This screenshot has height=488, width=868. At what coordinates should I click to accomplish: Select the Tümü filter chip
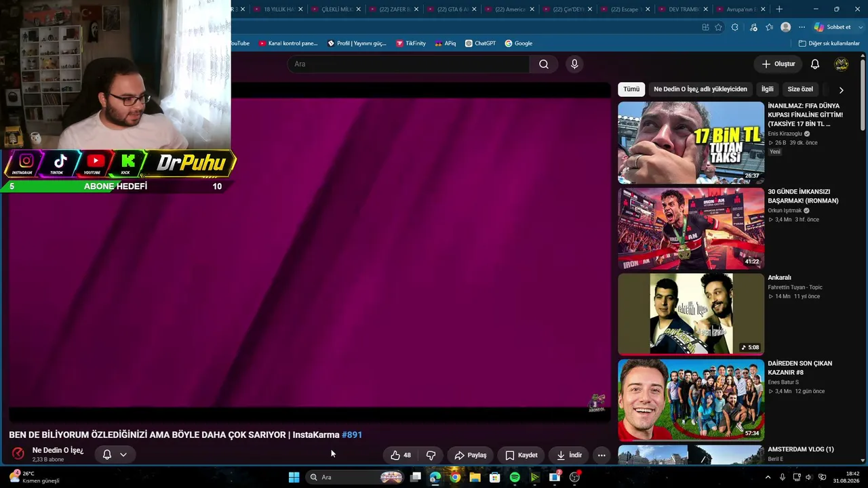(x=631, y=89)
